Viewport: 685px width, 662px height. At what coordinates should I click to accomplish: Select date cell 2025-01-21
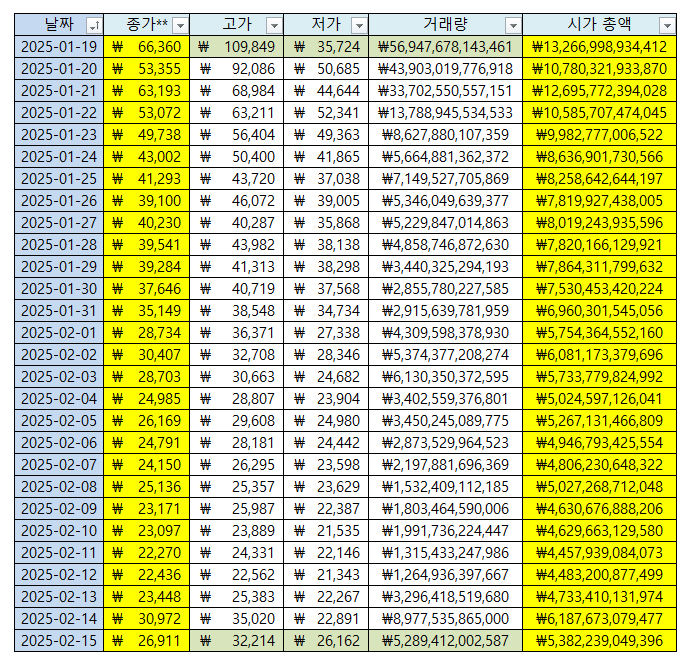(x=59, y=90)
